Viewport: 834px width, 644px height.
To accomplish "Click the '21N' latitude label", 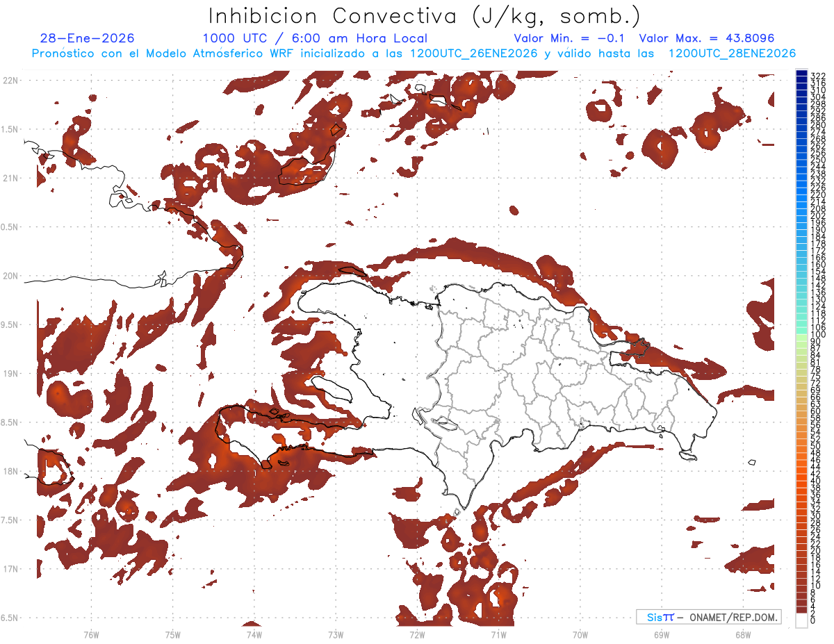I will (x=11, y=178).
